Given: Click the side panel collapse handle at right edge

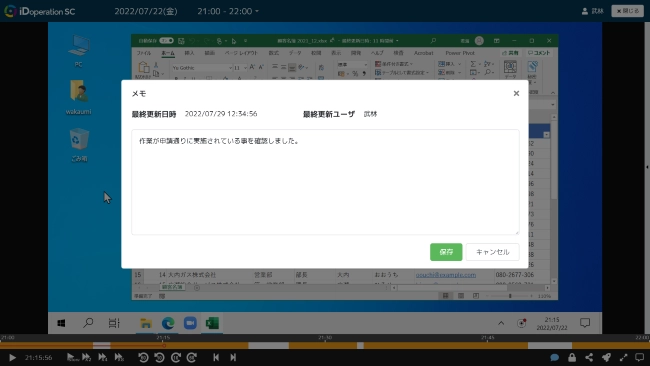Looking at the screenshot, I should point(647,167).
